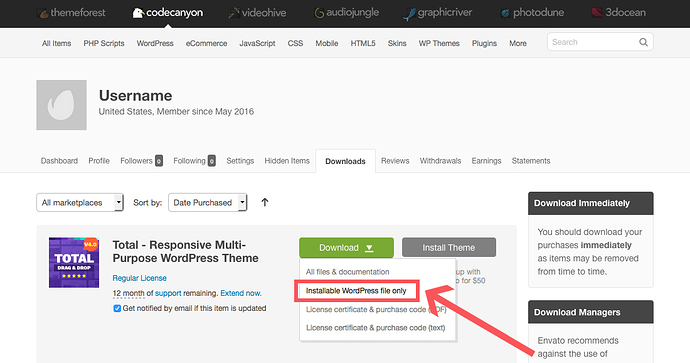The height and width of the screenshot is (363, 690).
Task: Open the Total theme thumbnail
Action: [74, 263]
